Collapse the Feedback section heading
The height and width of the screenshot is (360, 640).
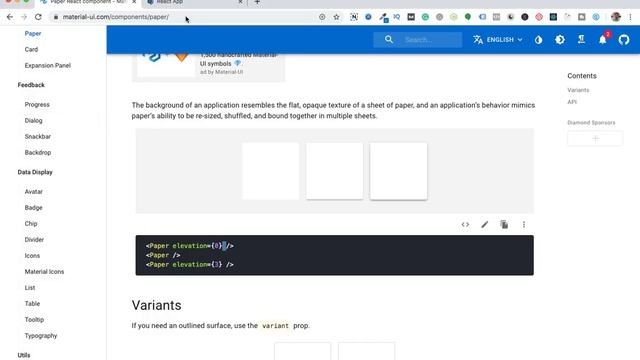tap(31, 85)
